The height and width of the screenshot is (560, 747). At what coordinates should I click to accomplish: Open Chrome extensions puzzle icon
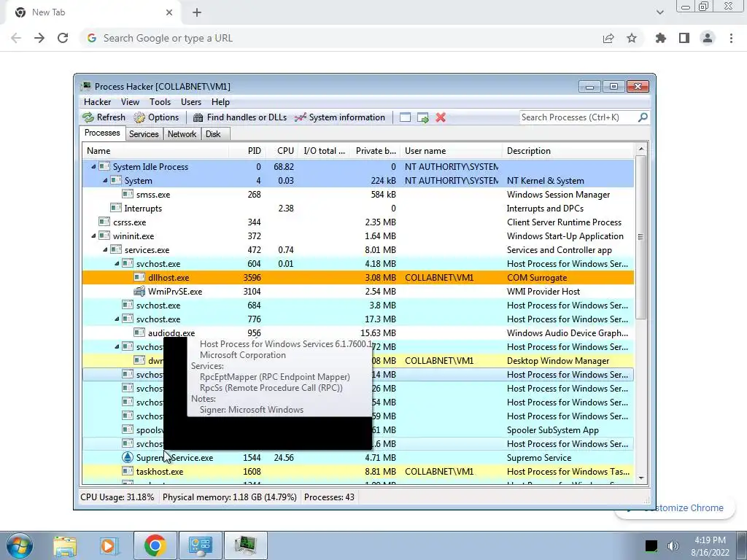pos(661,38)
